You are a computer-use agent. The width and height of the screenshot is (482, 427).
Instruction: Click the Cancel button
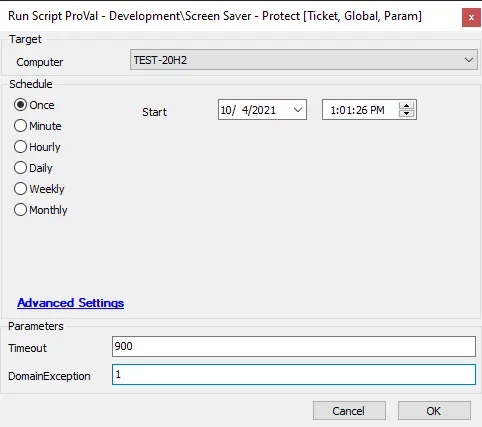click(349, 411)
